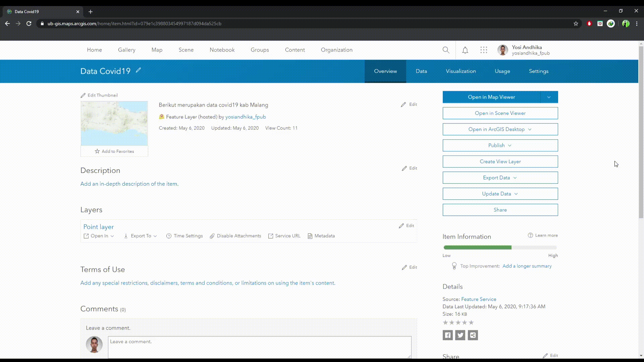Expand Open in Map Viewer dropdown arrow
644x362 pixels.
pyautogui.click(x=549, y=97)
